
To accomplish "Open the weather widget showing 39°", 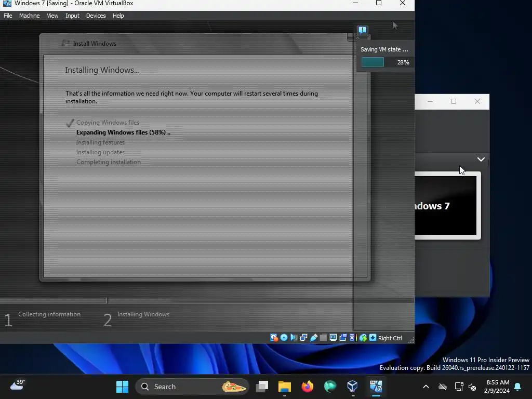I will [x=17, y=385].
